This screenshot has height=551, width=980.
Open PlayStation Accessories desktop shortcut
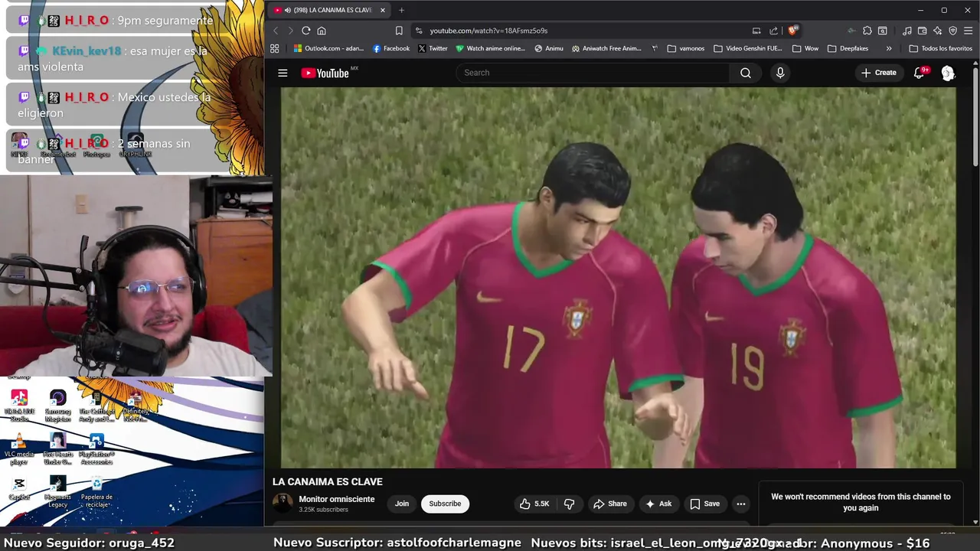coord(96,450)
